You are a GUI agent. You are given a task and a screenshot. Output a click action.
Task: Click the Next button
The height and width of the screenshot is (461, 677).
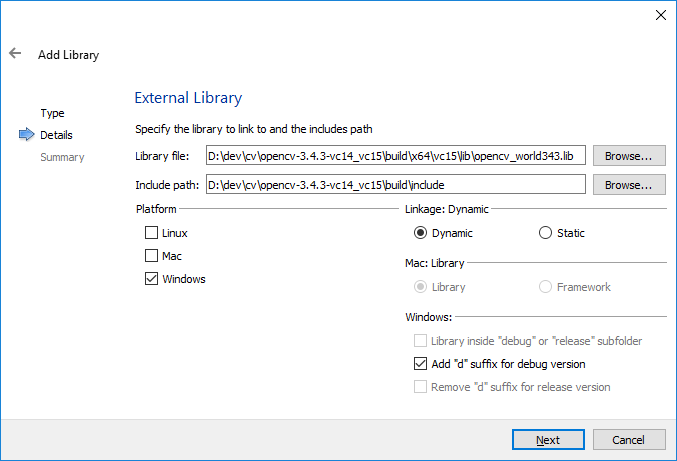548,439
